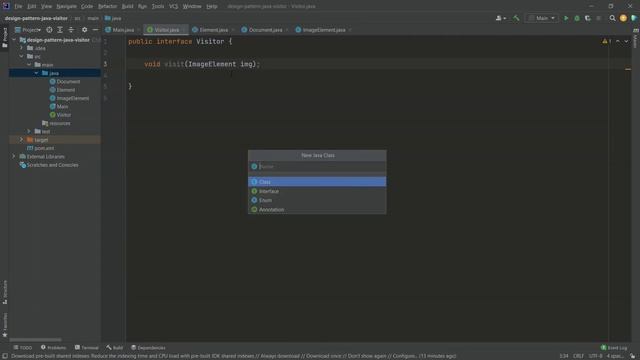Screen dimensions: 640x360
Task: Open the user account dropdown icon
Action: pos(500,18)
